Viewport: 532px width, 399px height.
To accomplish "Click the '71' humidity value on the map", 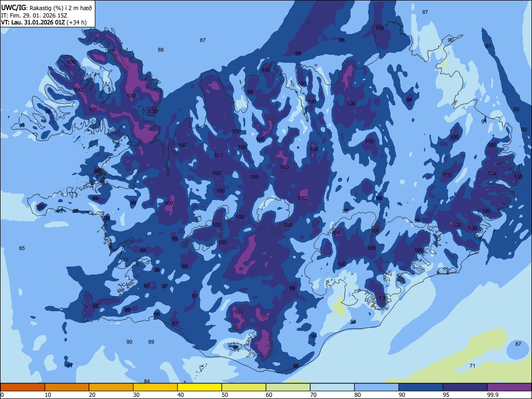I will [x=472, y=366].
